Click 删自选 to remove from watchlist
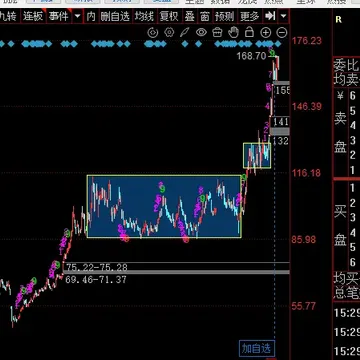Screen dimensions: 360x360 [x=115, y=16]
